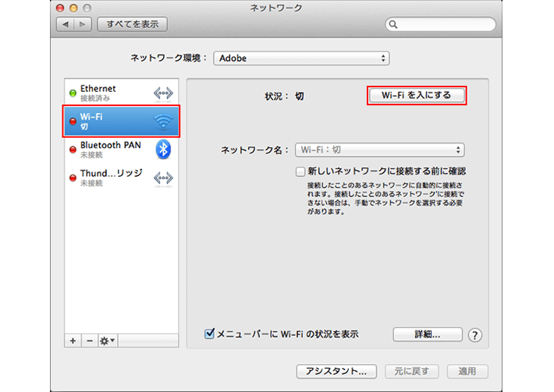Open the ネットワーク環境 Adobe dropdown
554x392 pixels.
tap(301, 58)
